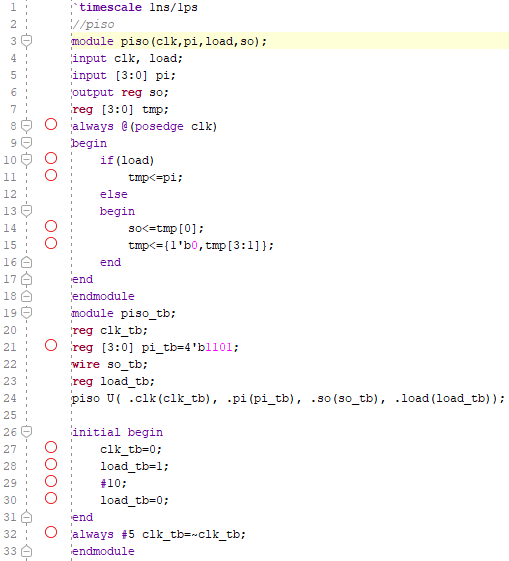The height and width of the screenshot is (561, 509).
Task: Toggle breakpoint circle on line 10
Action: coord(51,158)
